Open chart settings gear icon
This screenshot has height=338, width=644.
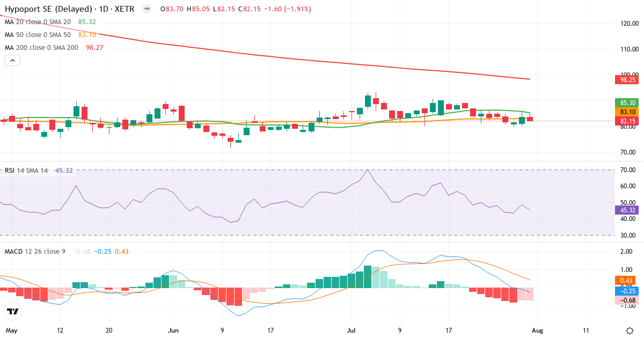coord(629,330)
